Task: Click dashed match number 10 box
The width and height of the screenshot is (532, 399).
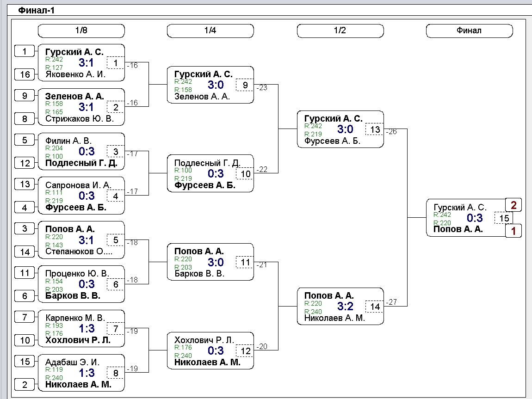Action: (x=245, y=174)
